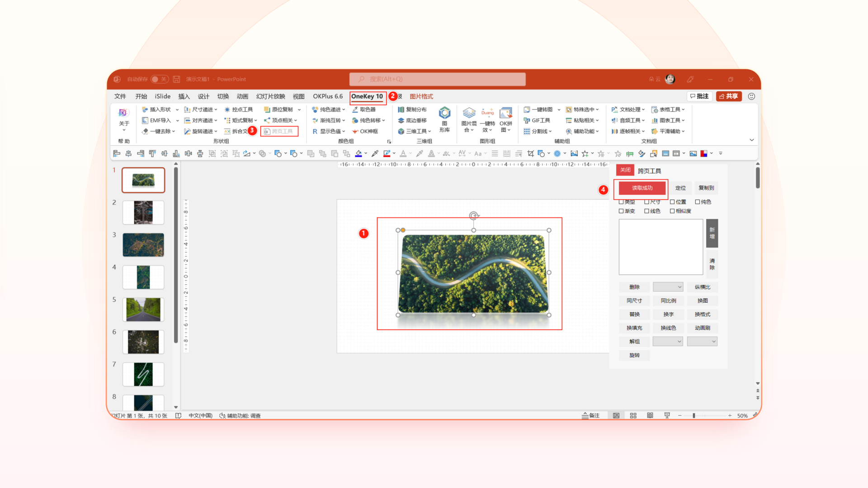Viewport: 868px width, 488px height.
Task: Expand the 插入形状 dropdown arrow
Action: [x=177, y=110]
